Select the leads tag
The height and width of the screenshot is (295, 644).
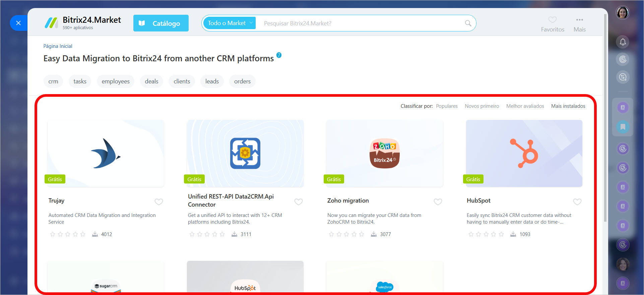point(212,81)
